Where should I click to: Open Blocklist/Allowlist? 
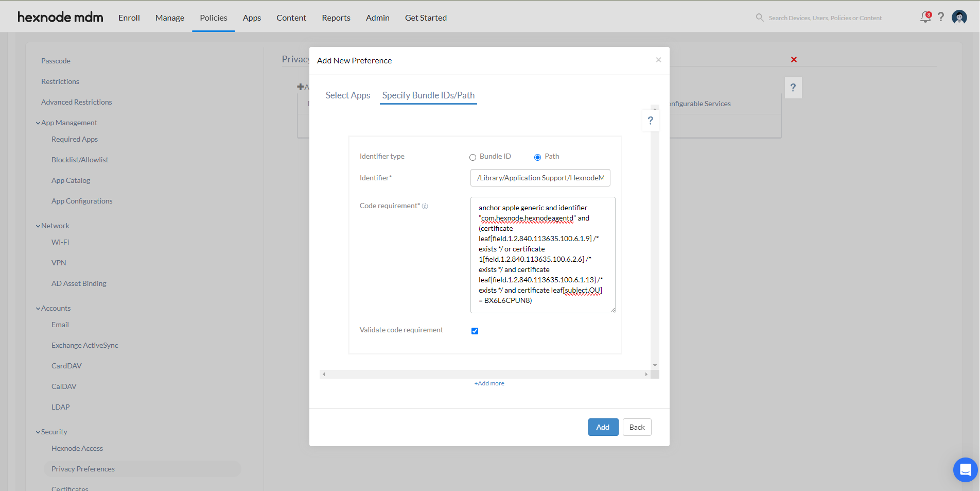tap(80, 160)
